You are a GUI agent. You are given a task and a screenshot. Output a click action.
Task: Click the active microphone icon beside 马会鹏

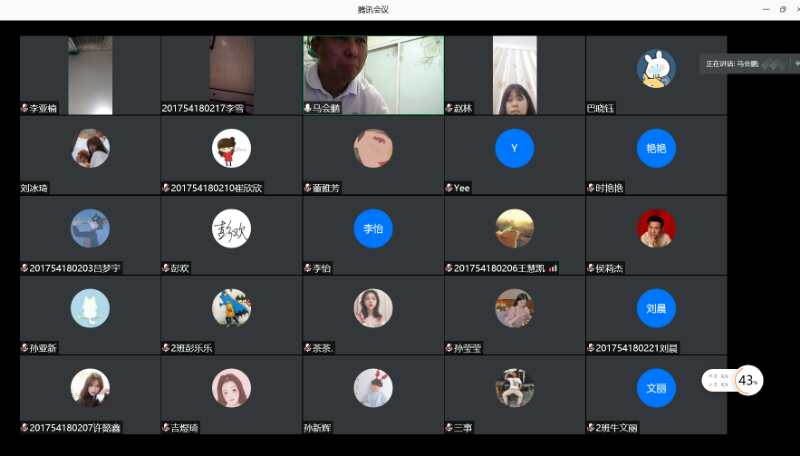pyautogui.click(x=307, y=108)
